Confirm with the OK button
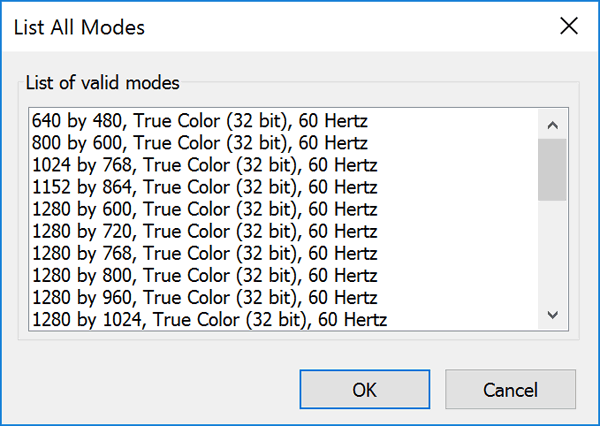600x426 pixels. point(365,390)
